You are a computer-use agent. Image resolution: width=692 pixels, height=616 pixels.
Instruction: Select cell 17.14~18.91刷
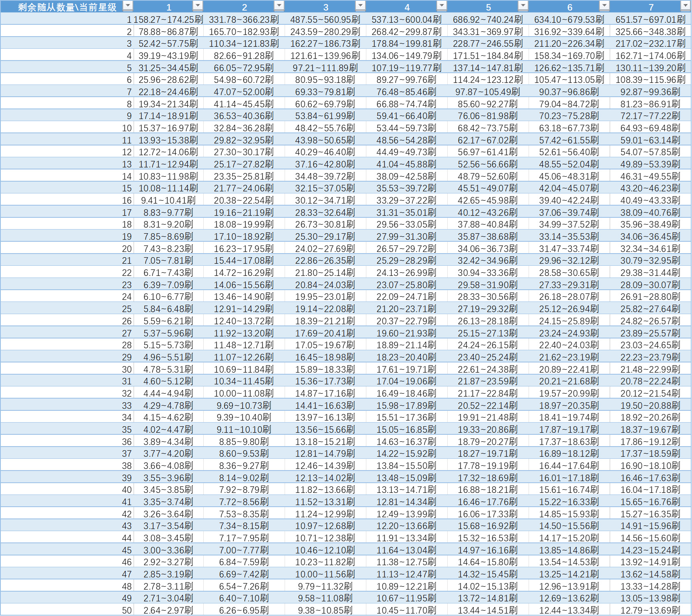pos(168,116)
